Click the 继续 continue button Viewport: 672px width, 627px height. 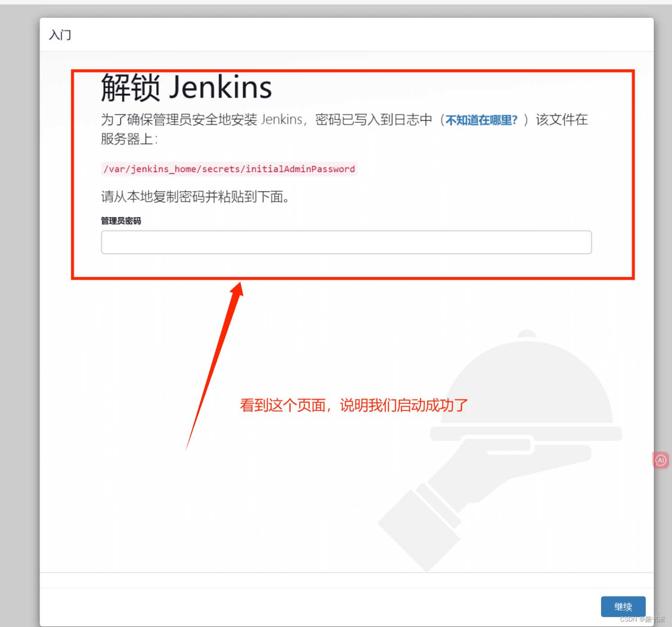(x=623, y=607)
